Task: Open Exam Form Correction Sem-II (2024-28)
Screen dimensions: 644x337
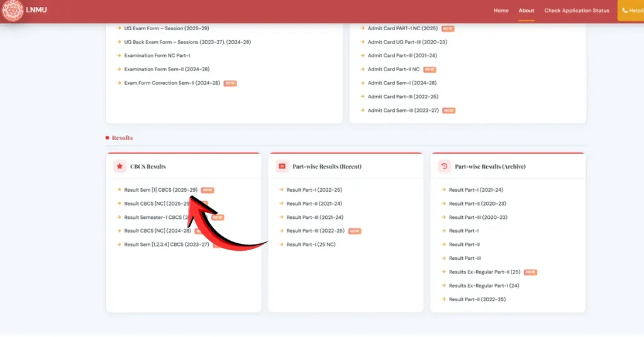Action: (x=172, y=83)
